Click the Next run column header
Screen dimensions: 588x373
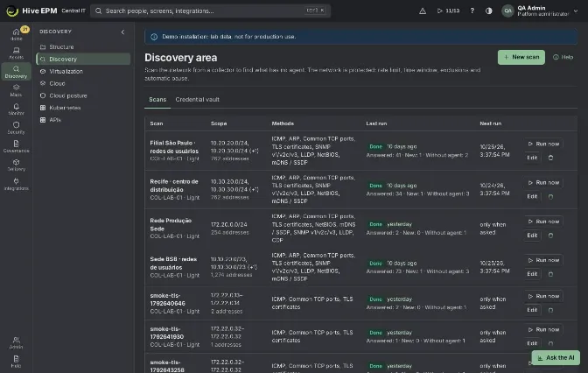pyautogui.click(x=490, y=123)
